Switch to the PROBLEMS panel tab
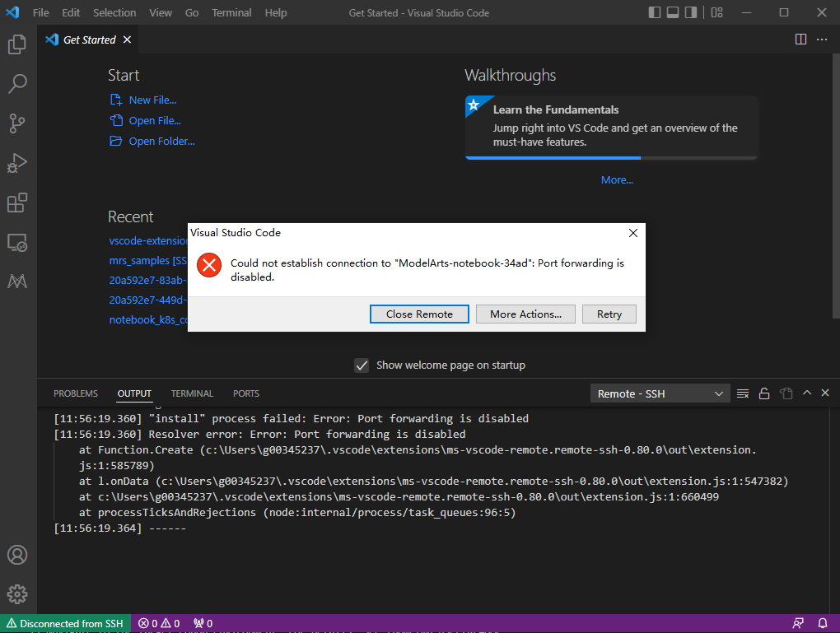 pos(76,393)
